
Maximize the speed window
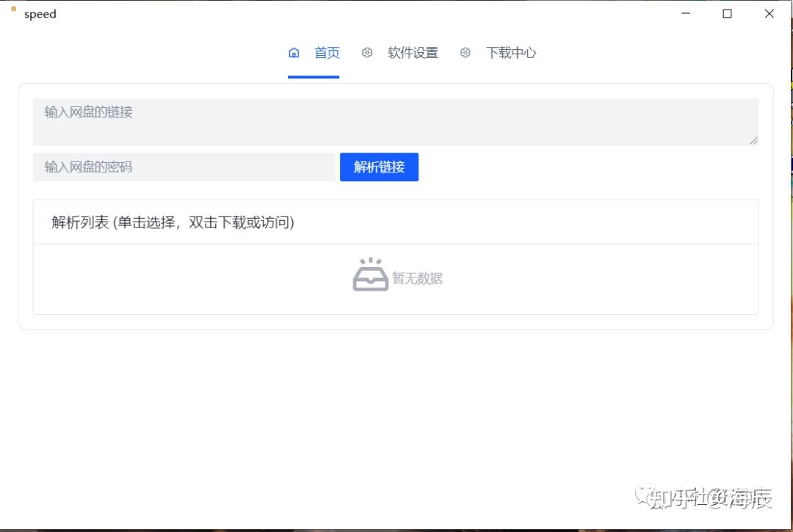[727, 14]
